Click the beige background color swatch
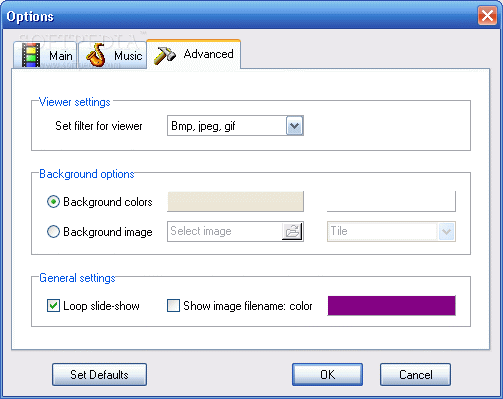The height and width of the screenshot is (399, 503). pos(235,201)
